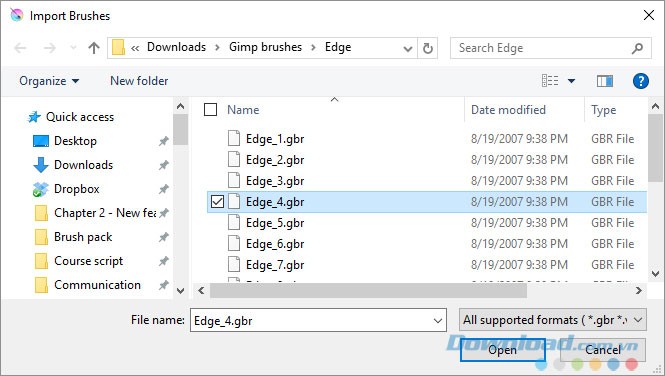Open the recent locations dropdown arrow
Viewport: 665px width, 376px height.
coord(73,48)
